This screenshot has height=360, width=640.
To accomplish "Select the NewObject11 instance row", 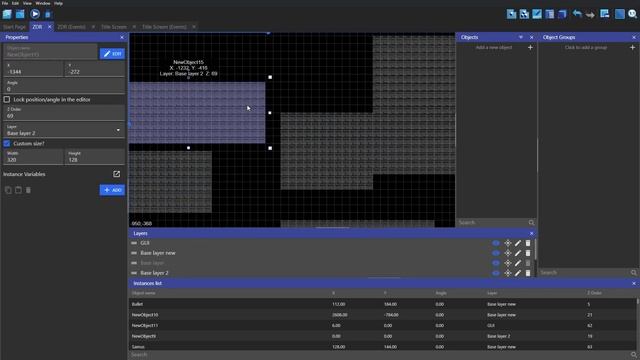I will pyautogui.click(x=382, y=325).
